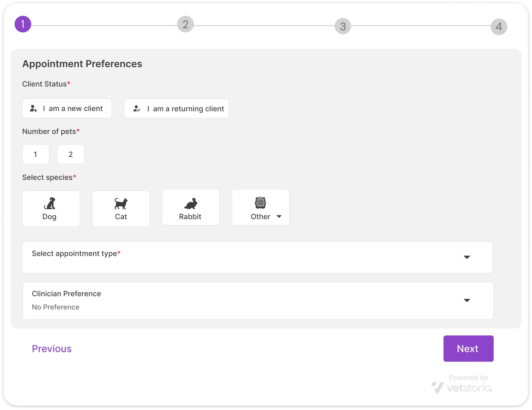This screenshot has height=410, width=532.
Task: Jump to step 4 in the progress bar
Action: [498, 27]
